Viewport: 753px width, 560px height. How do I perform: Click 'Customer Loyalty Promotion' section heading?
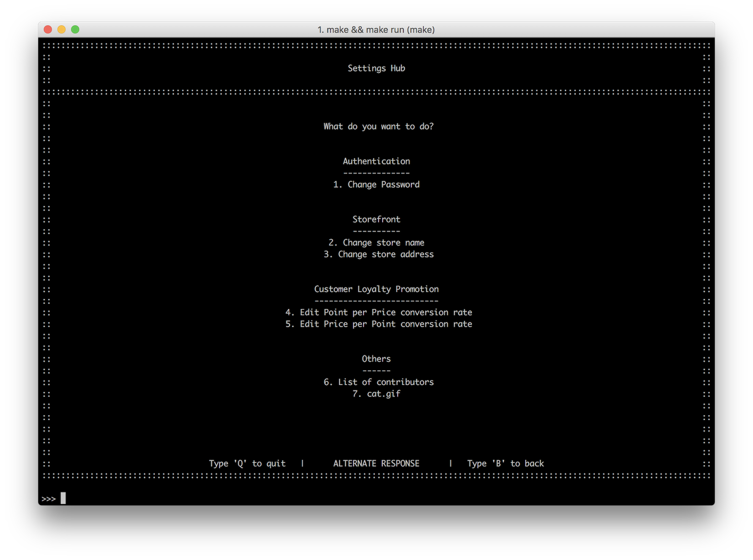tap(376, 289)
